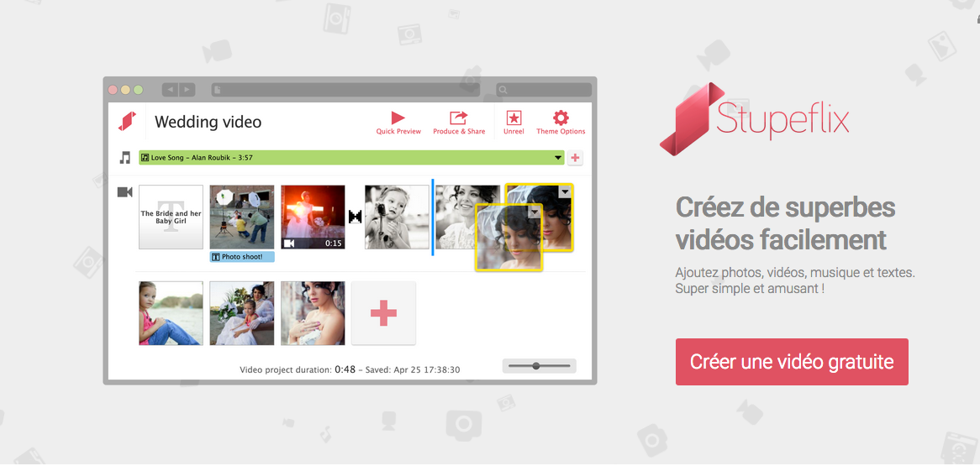The image size is (980, 466).
Task: Click the large plus tile to add media
Action: coord(383,313)
